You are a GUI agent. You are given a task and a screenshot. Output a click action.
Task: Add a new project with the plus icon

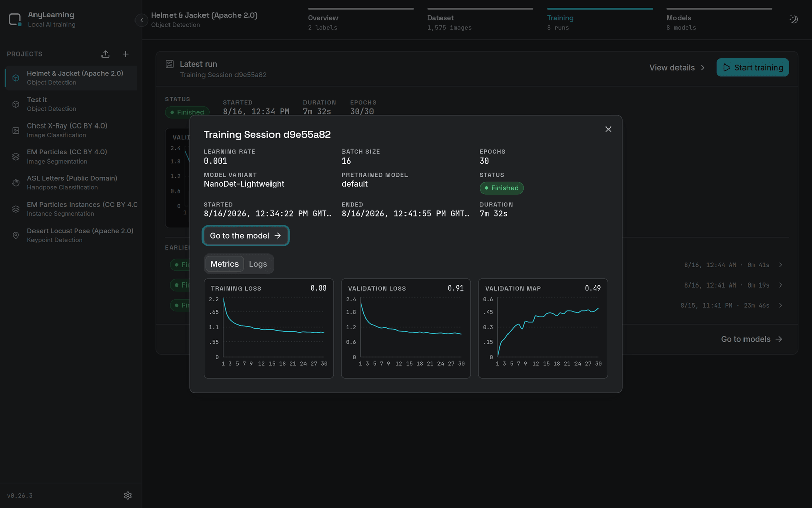[126, 54]
